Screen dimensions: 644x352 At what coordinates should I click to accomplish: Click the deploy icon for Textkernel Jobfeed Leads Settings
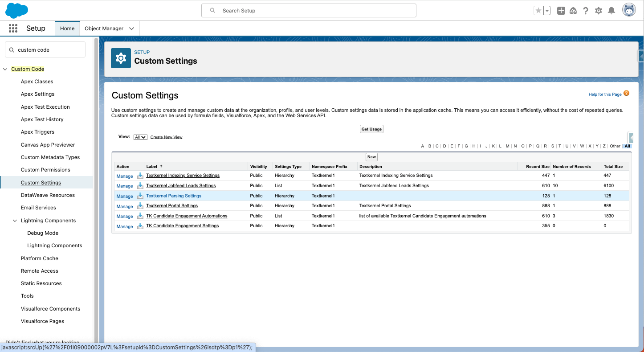(140, 186)
